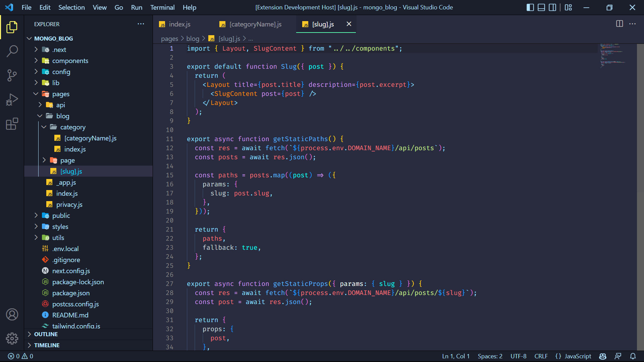The width and height of the screenshot is (644, 362).
Task: Click the VS Code logo icon
Action: click(9, 7)
